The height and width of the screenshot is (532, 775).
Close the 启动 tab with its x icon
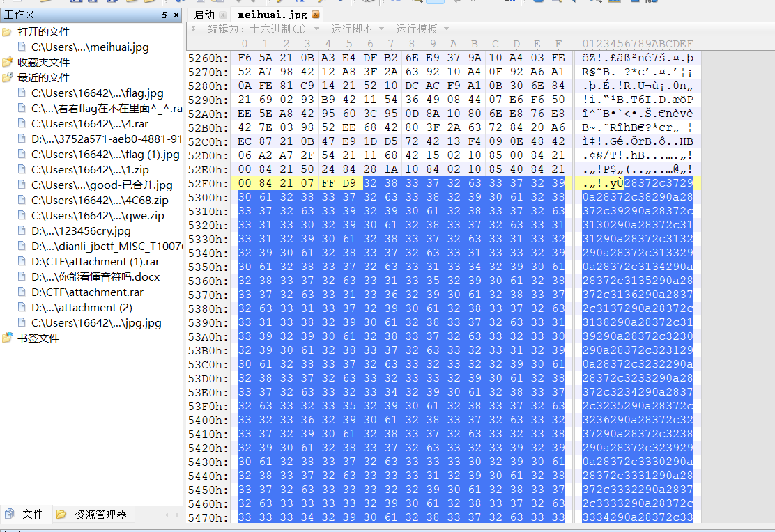pyautogui.click(x=223, y=15)
